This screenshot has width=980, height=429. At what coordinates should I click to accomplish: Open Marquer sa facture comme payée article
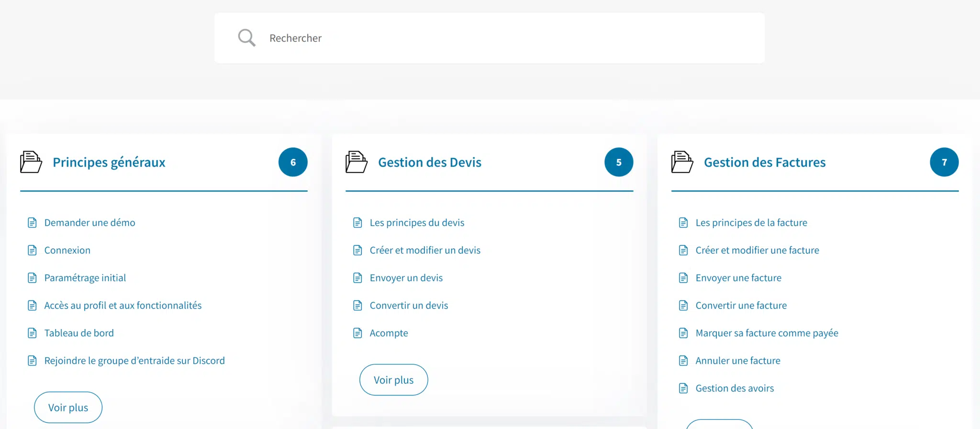[x=767, y=333]
